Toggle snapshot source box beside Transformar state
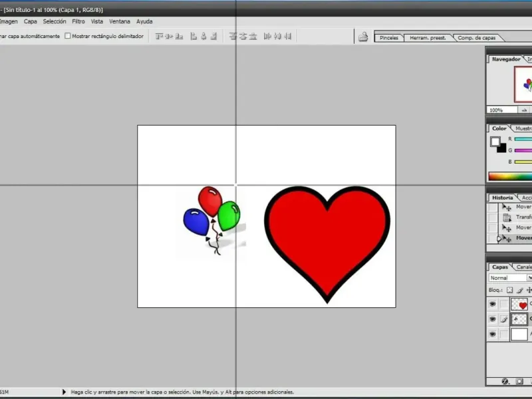 (x=492, y=217)
